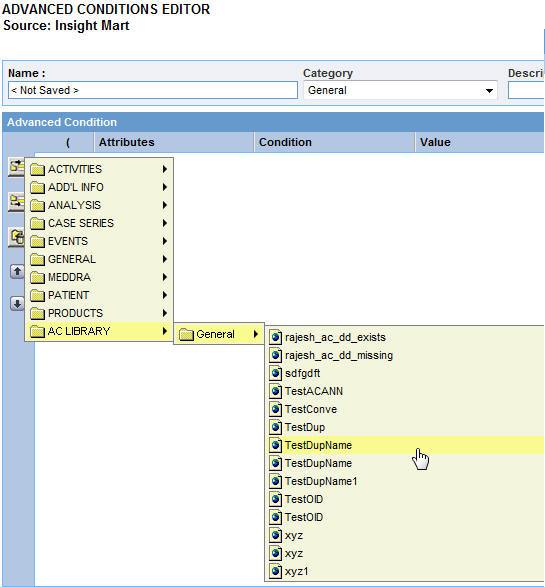Expand MEDDRA submenu arrow
Image resolution: width=545 pixels, height=587 pixels.
click(165, 277)
